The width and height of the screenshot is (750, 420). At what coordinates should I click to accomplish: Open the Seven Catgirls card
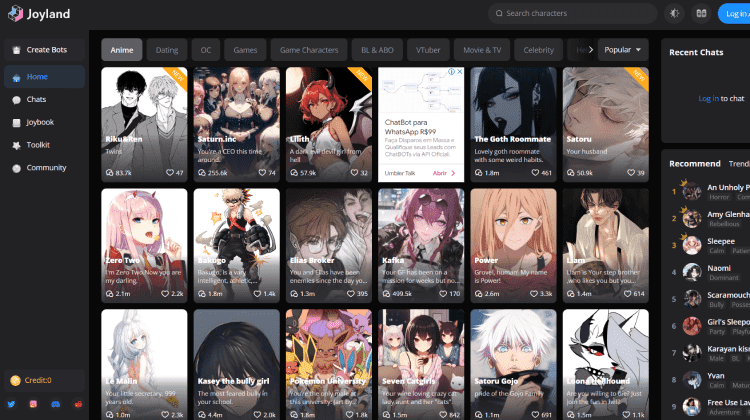click(x=421, y=365)
